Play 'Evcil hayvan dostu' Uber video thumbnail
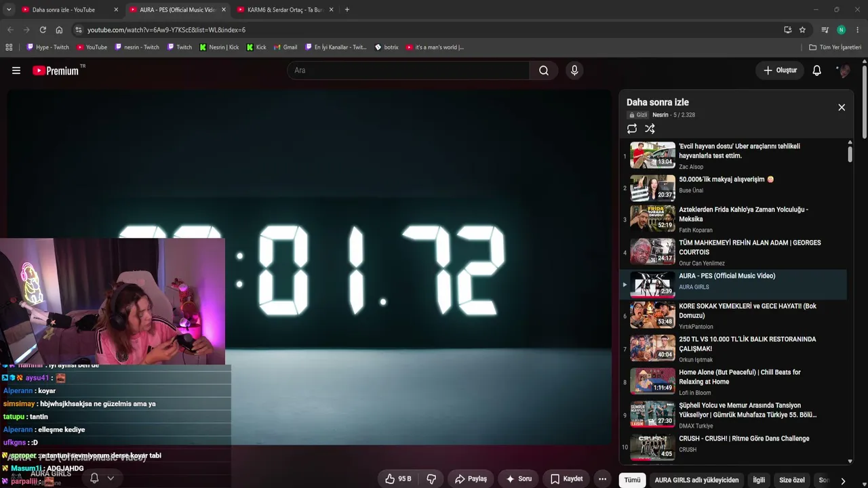This screenshot has height=488, width=868. tap(652, 155)
